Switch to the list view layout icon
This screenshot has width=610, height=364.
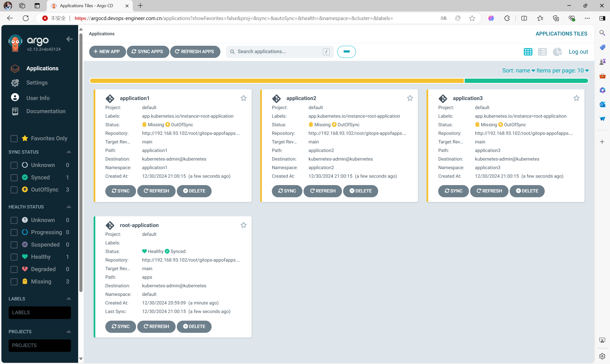click(x=542, y=52)
